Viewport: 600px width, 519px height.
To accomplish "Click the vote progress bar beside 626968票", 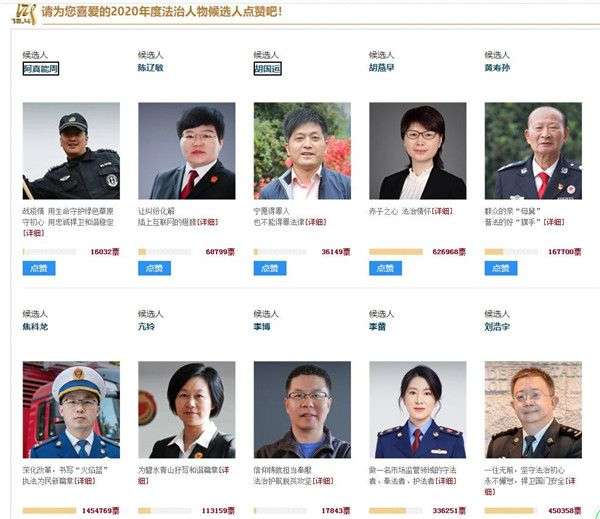I will (396, 252).
